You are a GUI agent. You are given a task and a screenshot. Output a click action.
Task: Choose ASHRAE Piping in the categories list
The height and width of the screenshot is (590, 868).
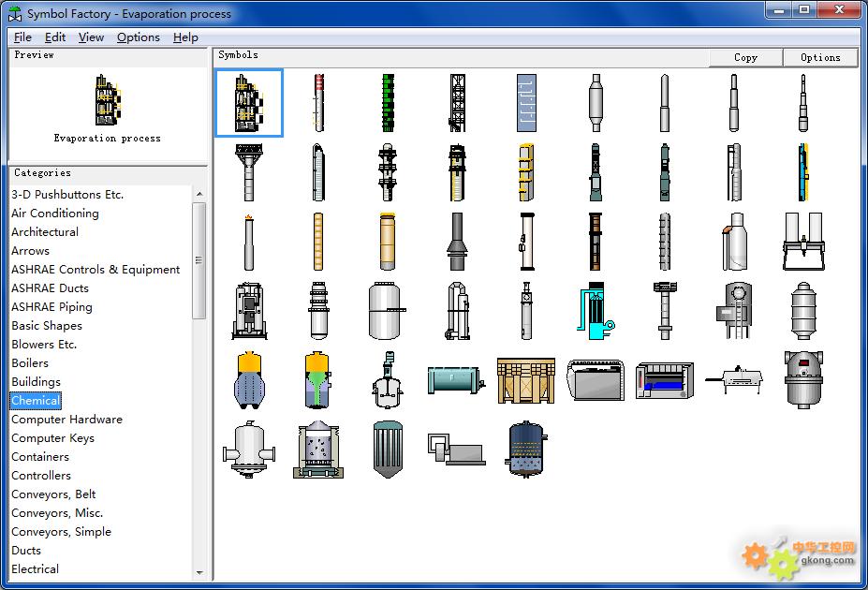(x=51, y=307)
